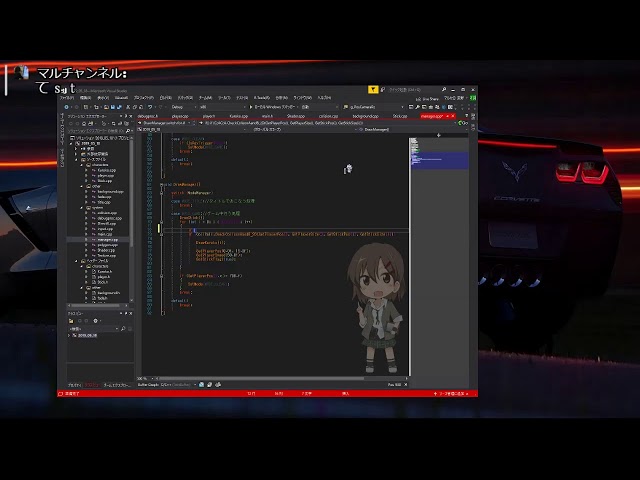
Task: Click the ソース管理に追加 status bar button
Action: pyautogui.click(x=451, y=394)
